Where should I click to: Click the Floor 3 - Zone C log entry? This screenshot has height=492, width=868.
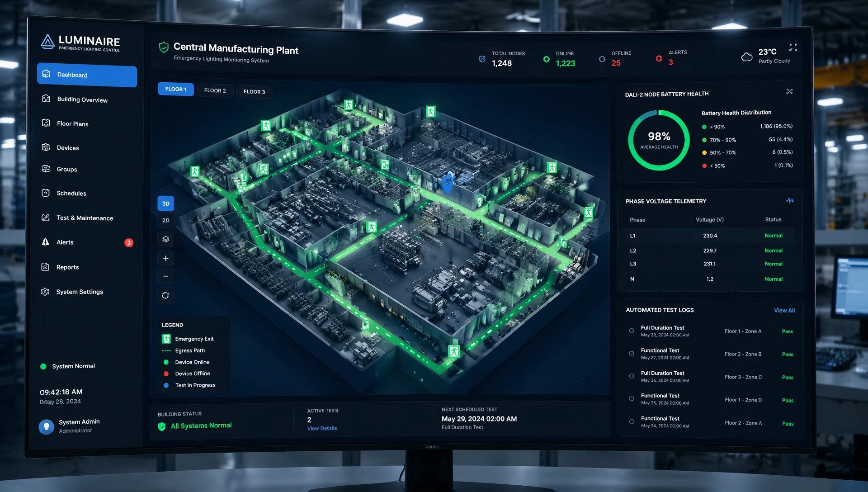(743, 377)
